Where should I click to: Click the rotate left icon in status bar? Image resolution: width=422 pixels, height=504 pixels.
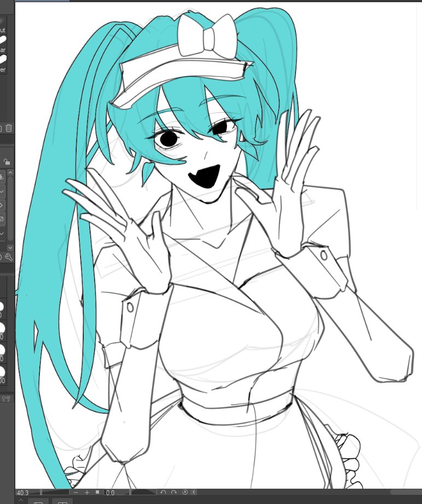coord(163,492)
